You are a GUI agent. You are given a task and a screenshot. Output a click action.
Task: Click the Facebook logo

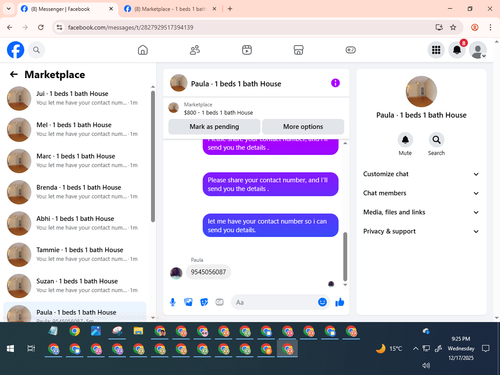(15, 50)
